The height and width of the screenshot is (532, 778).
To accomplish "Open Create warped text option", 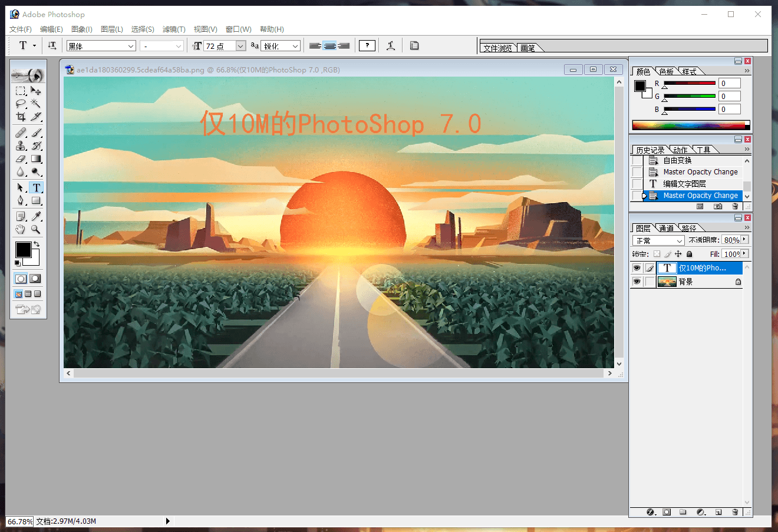I will click(390, 45).
